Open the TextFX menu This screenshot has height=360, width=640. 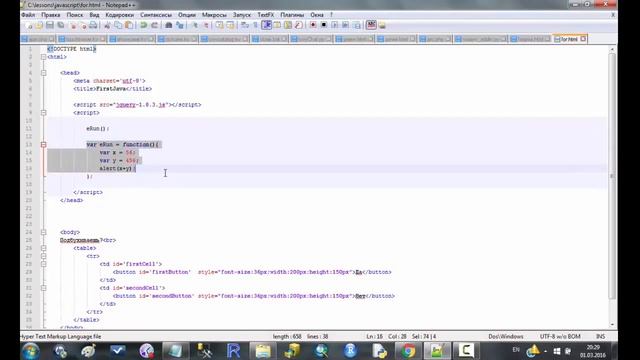pyautogui.click(x=266, y=15)
